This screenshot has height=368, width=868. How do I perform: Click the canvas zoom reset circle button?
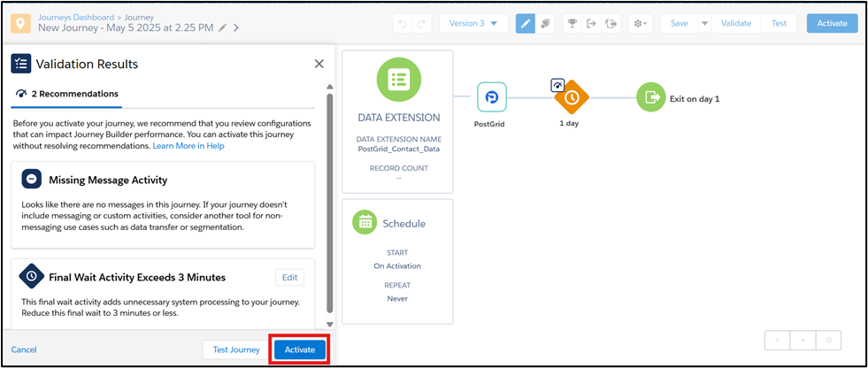click(x=828, y=341)
